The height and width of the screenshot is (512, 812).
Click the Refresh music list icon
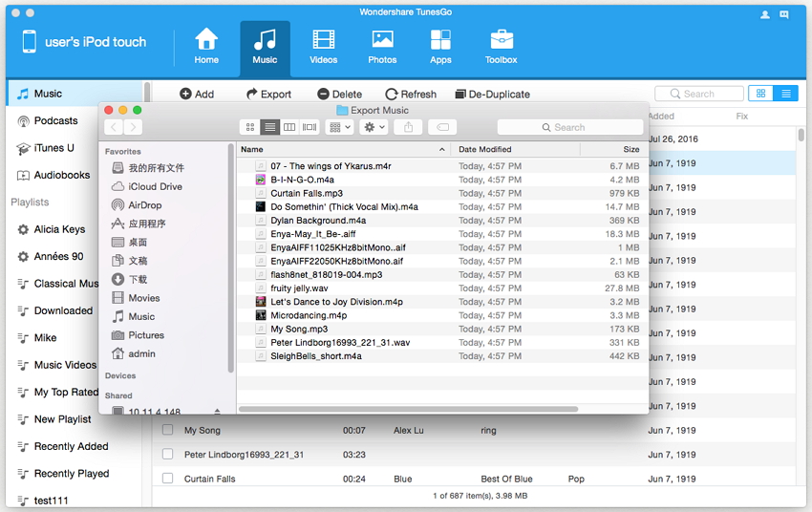(391, 95)
